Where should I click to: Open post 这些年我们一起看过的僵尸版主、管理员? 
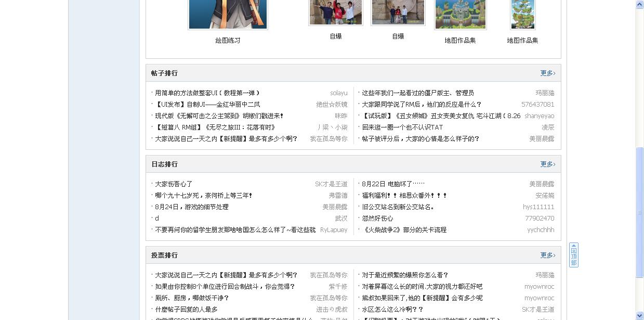[x=418, y=93]
